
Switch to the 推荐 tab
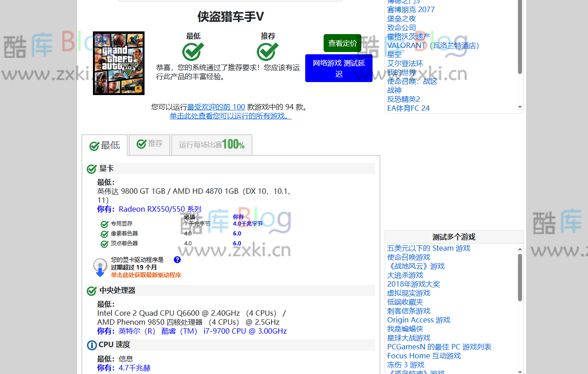(149, 144)
